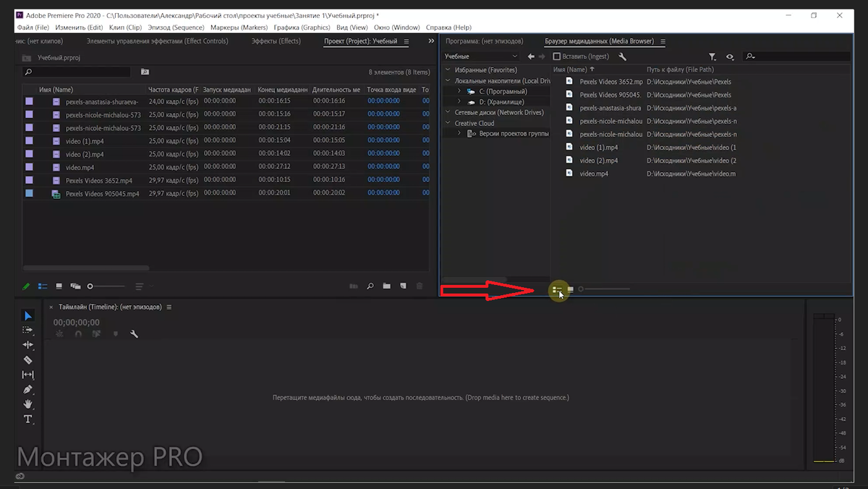Click the New Item icon in Project panel
The image size is (868, 489).
tap(403, 286)
